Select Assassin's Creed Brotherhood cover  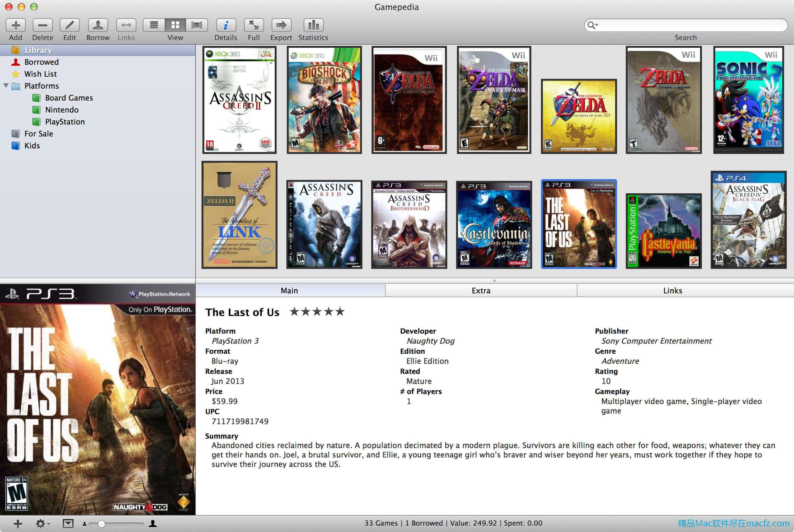[x=409, y=224]
